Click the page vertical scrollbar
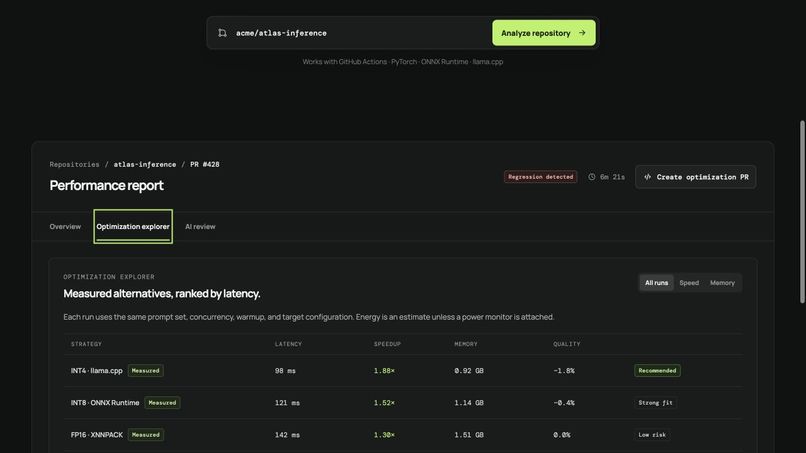This screenshot has height=453, width=806. 802,212
